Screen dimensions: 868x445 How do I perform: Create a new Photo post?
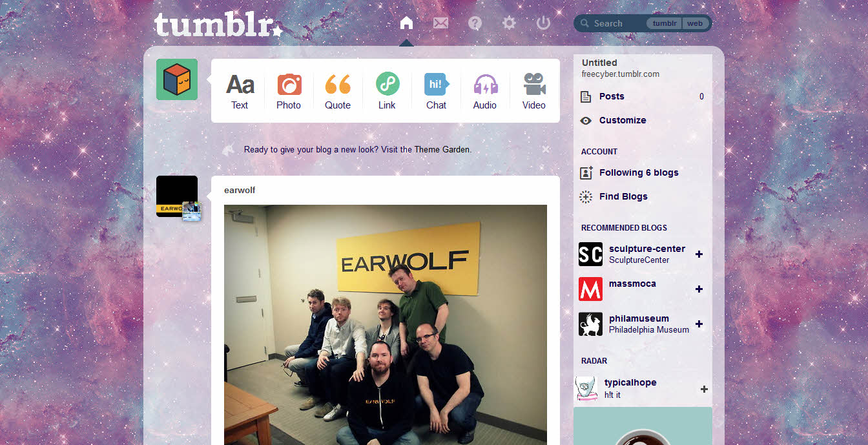[289, 91]
